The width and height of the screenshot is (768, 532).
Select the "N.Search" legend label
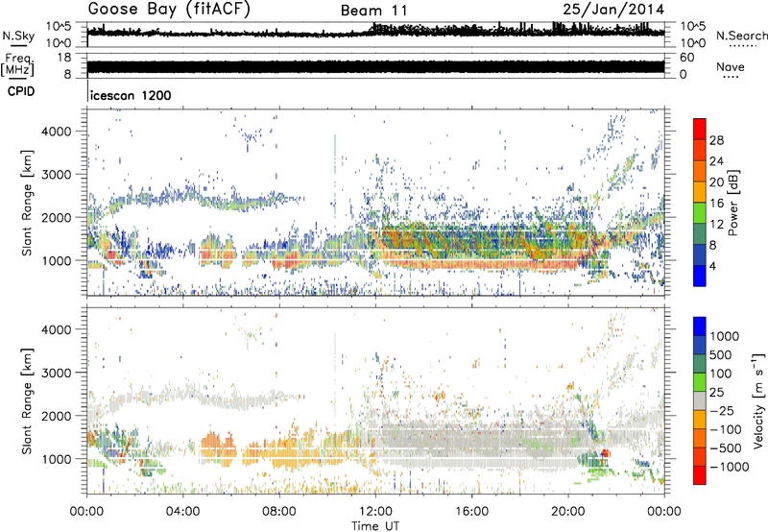point(742,36)
